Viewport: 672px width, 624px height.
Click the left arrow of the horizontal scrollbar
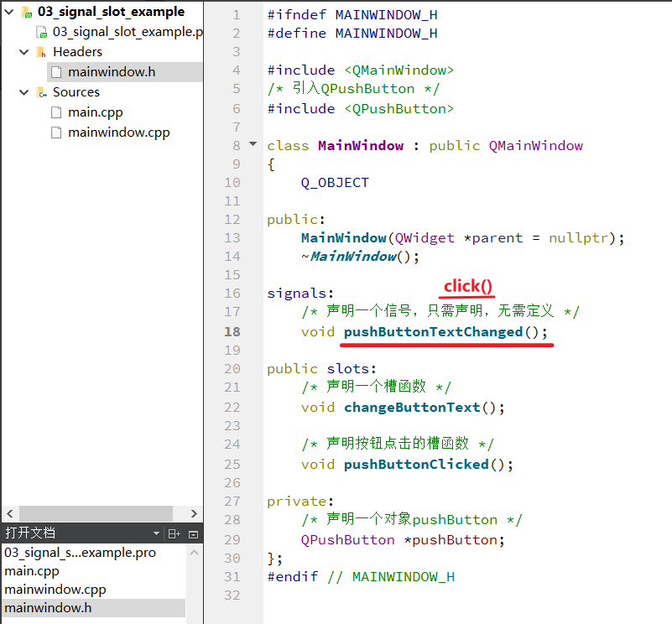pos(10,513)
